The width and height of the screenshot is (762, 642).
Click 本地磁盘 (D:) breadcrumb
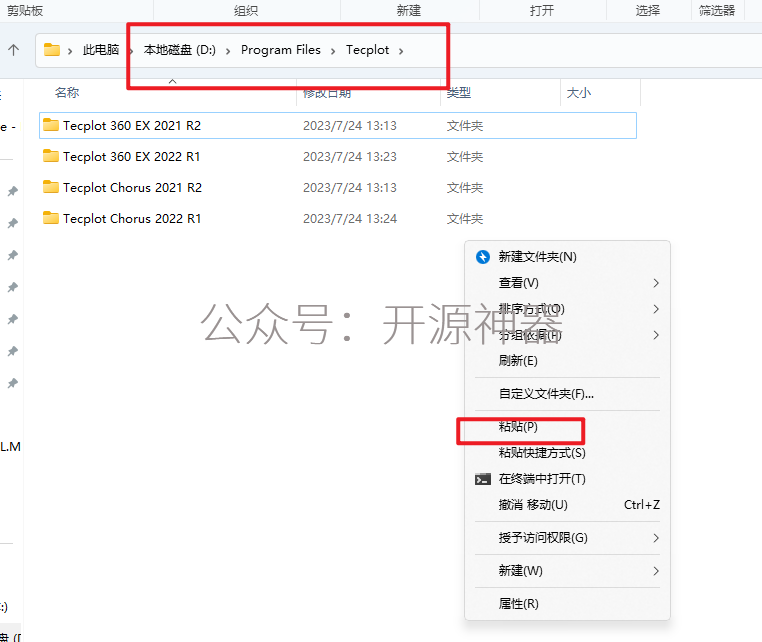(180, 50)
